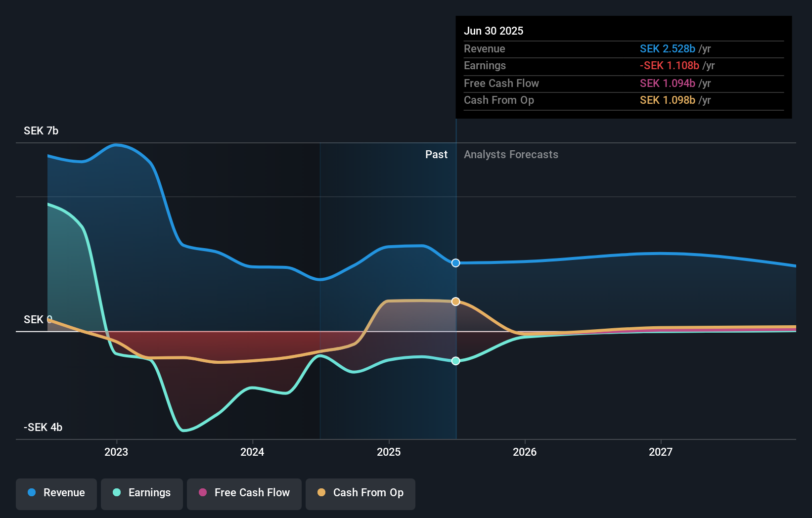812x518 pixels.
Task: Select the blue Revenue marker on the chart
Action: pos(455,263)
